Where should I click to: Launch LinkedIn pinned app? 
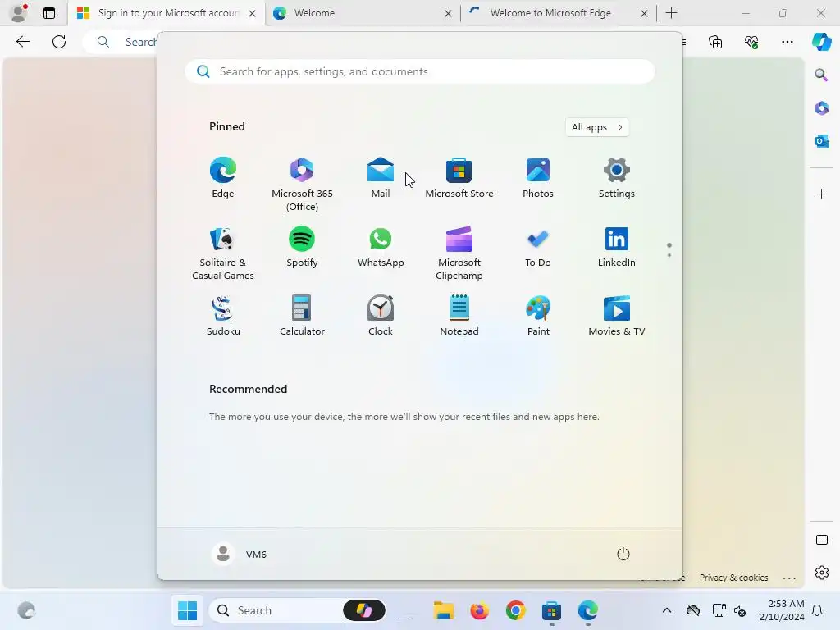[x=617, y=247]
